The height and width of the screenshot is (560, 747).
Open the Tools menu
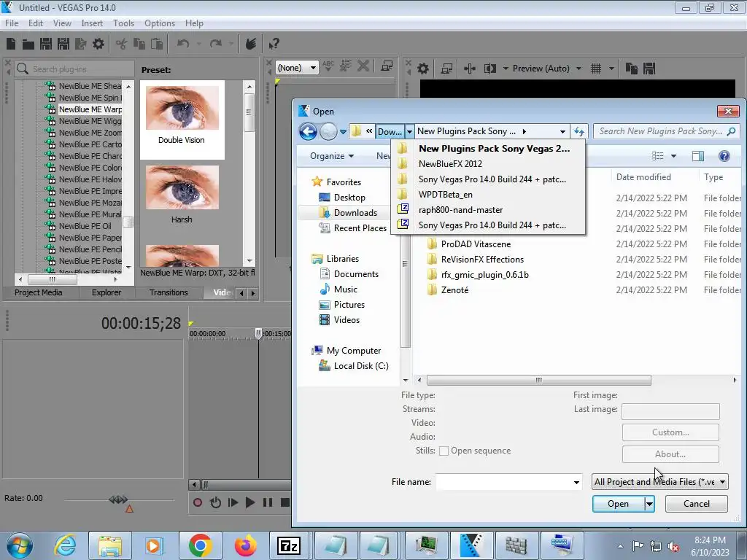123,23
